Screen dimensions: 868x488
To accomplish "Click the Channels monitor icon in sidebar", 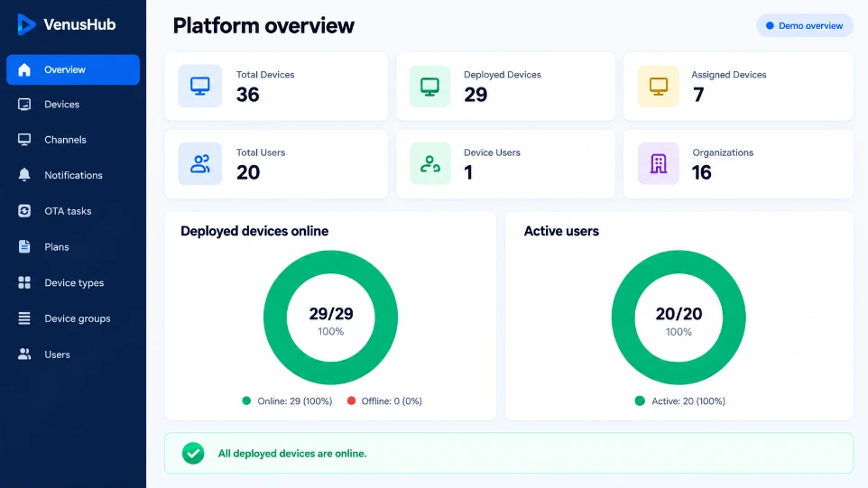I will click(24, 140).
